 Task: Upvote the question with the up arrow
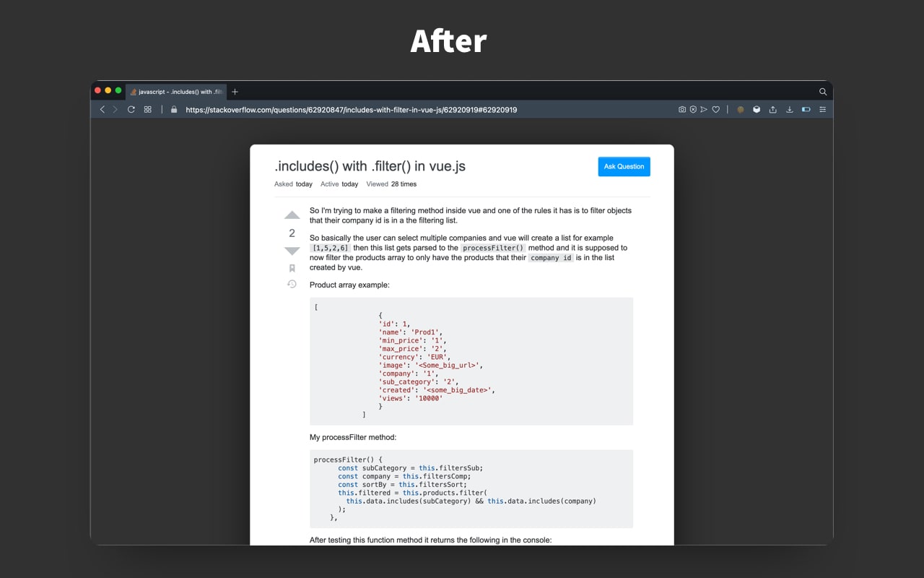tap(292, 215)
